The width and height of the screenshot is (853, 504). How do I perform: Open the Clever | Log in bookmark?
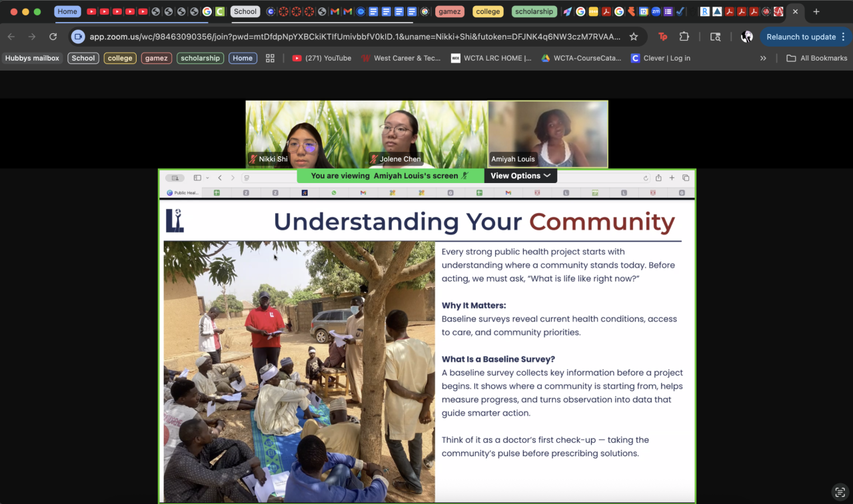[x=661, y=58]
